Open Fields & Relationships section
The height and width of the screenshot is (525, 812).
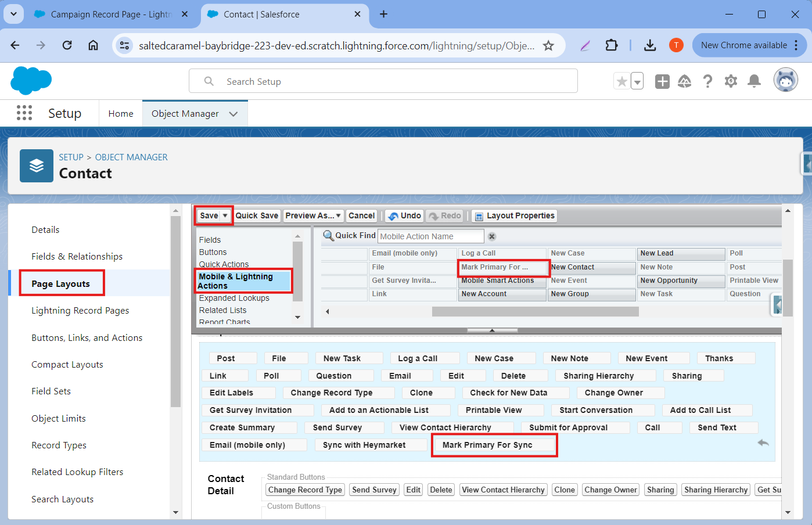click(77, 257)
